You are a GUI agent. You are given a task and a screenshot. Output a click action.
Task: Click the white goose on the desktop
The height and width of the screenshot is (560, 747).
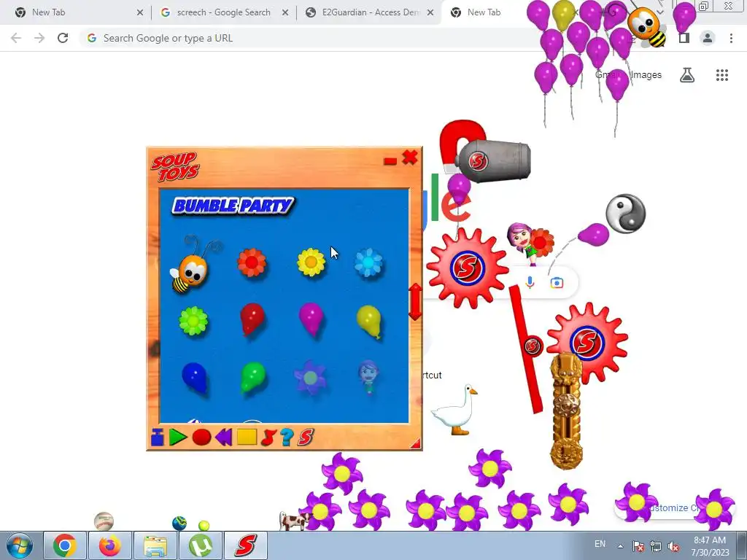[x=454, y=410]
